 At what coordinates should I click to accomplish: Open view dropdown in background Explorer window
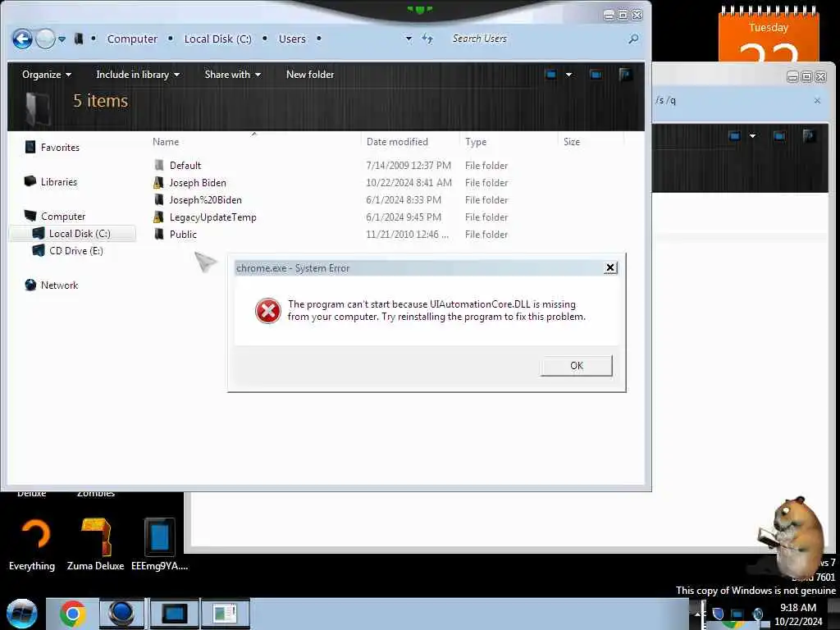[x=753, y=136]
